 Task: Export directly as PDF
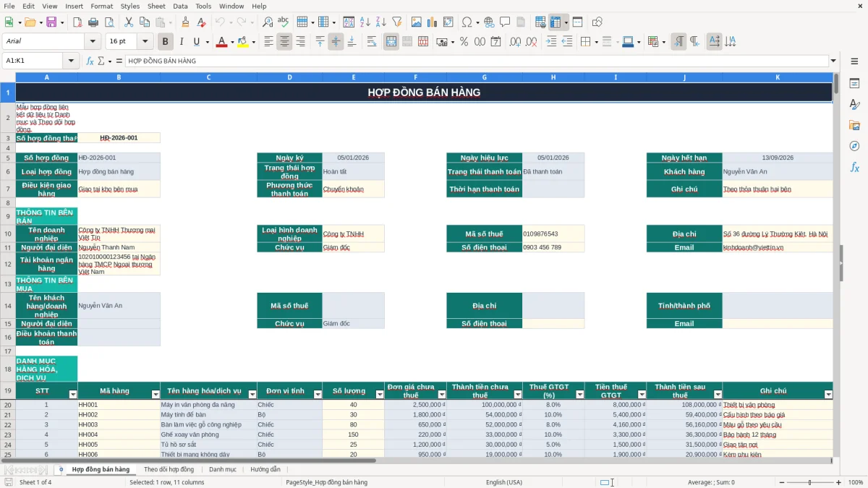click(77, 22)
